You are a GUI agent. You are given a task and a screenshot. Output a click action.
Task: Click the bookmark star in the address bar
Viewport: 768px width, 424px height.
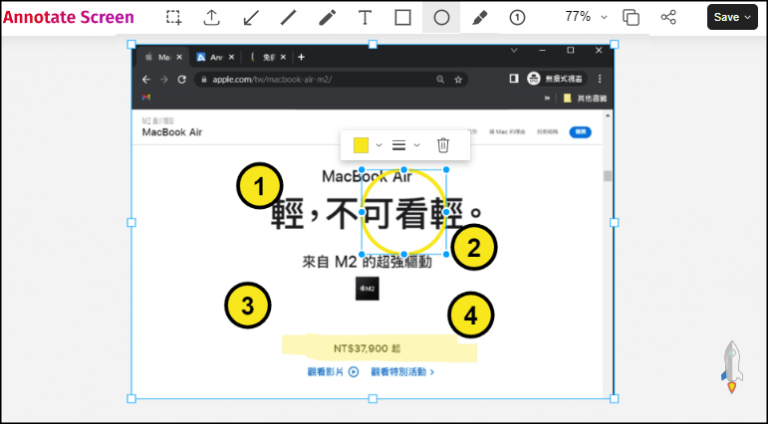point(458,79)
